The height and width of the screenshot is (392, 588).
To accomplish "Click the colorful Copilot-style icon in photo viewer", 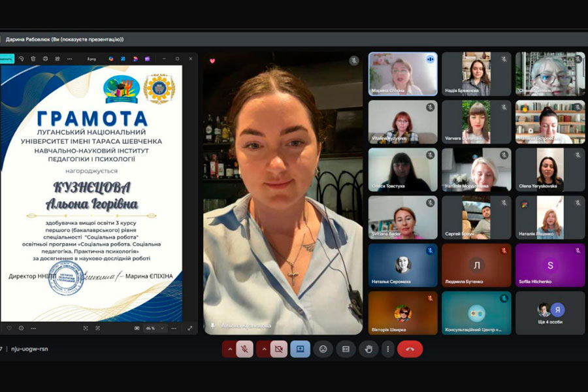I will (x=111, y=59).
